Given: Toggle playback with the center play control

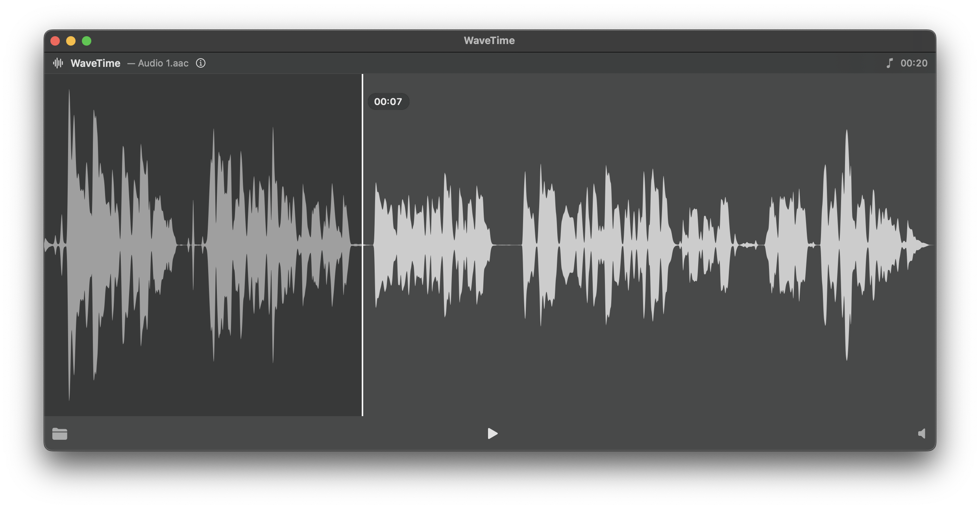Looking at the screenshot, I should [492, 433].
